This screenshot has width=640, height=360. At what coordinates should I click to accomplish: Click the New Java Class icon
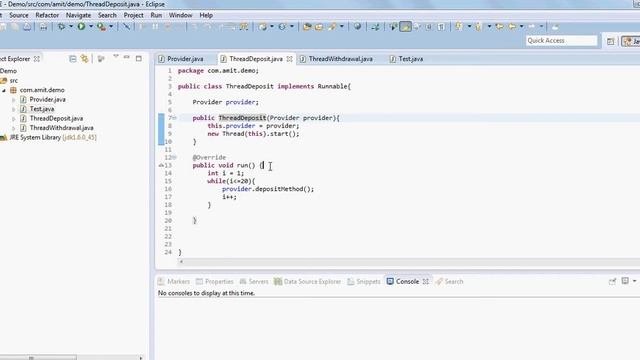pyautogui.click(x=282, y=27)
